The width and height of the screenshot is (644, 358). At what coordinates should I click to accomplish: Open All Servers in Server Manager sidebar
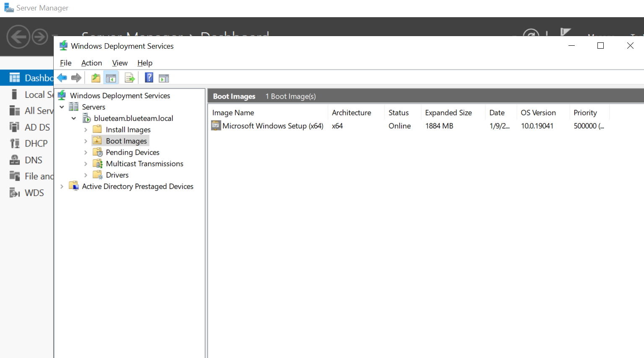pyautogui.click(x=27, y=111)
